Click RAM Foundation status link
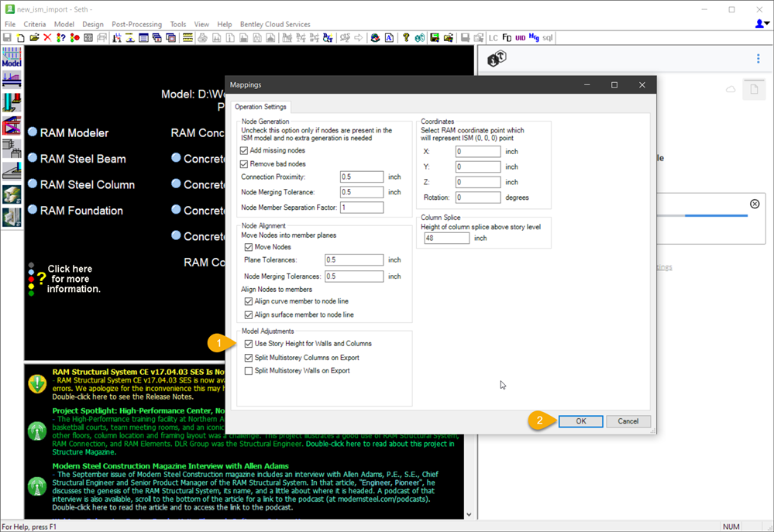774x532 pixels. [x=81, y=211]
